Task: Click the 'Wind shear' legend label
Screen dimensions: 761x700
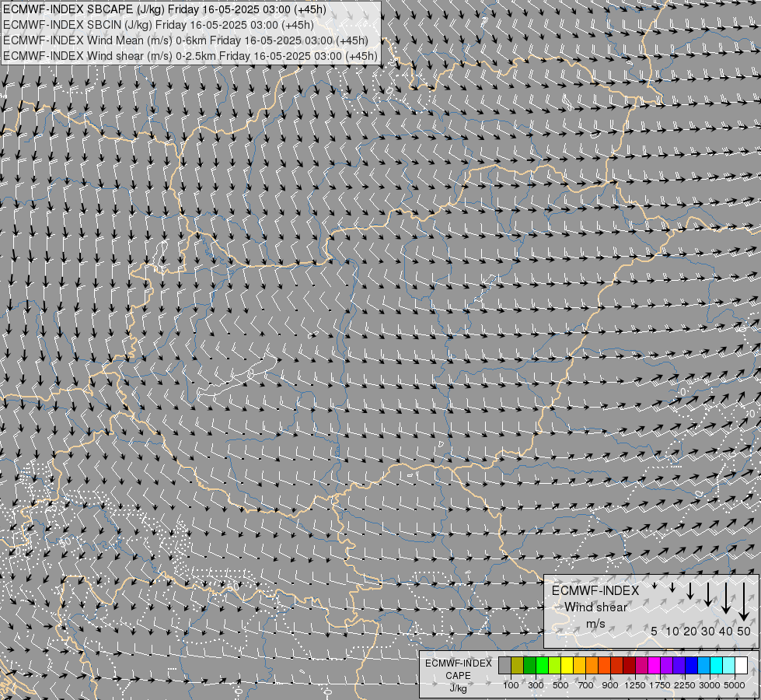Action: click(x=595, y=607)
